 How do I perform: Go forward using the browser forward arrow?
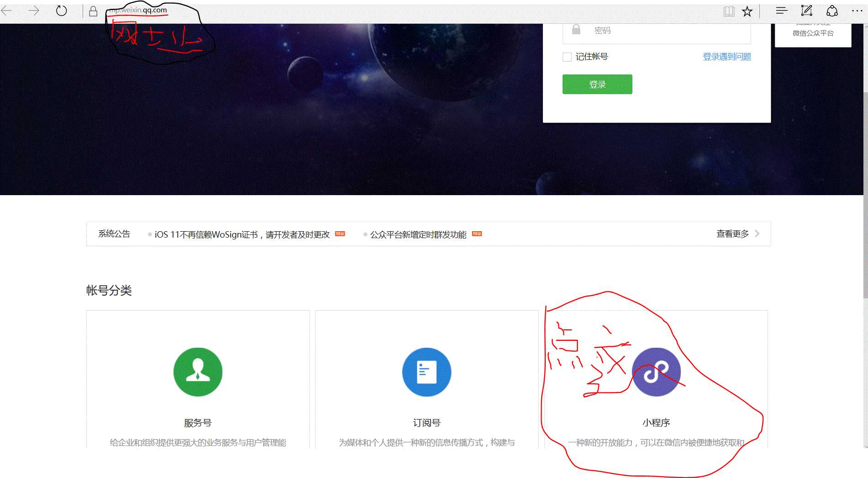34,11
